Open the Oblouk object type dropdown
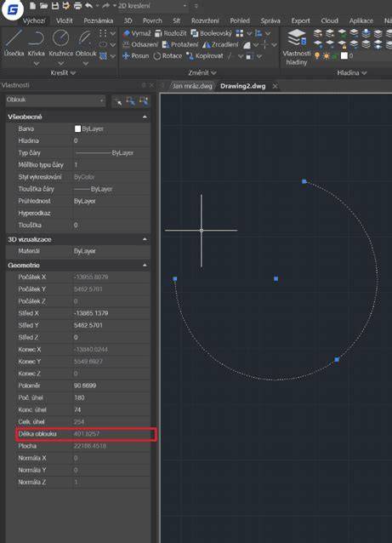Image resolution: width=392 pixels, height=543 pixels. (55, 100)
